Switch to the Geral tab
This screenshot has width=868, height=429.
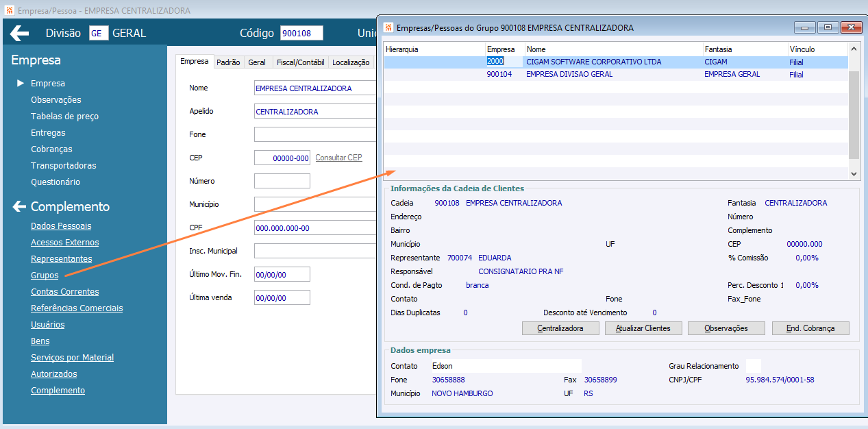point(257,62)
